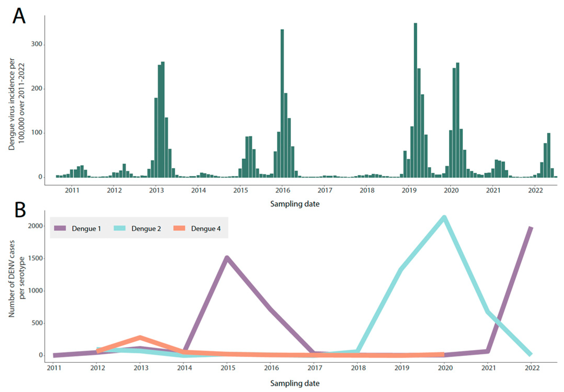This screenshot has height=392, width=564.
Task: Click the orange Dengue 4 legend swatch
Action: 179,228
